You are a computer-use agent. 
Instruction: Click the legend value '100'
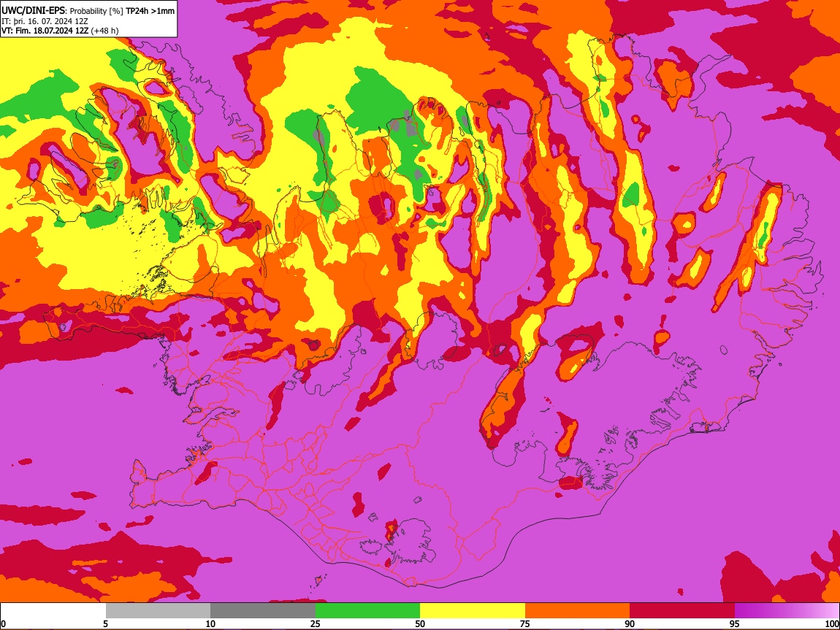[x=832, y=623]
